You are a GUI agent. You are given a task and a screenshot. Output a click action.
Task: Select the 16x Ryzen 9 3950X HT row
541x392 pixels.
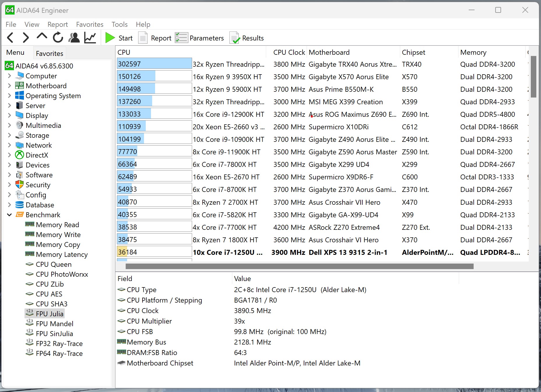coord(322,77)
